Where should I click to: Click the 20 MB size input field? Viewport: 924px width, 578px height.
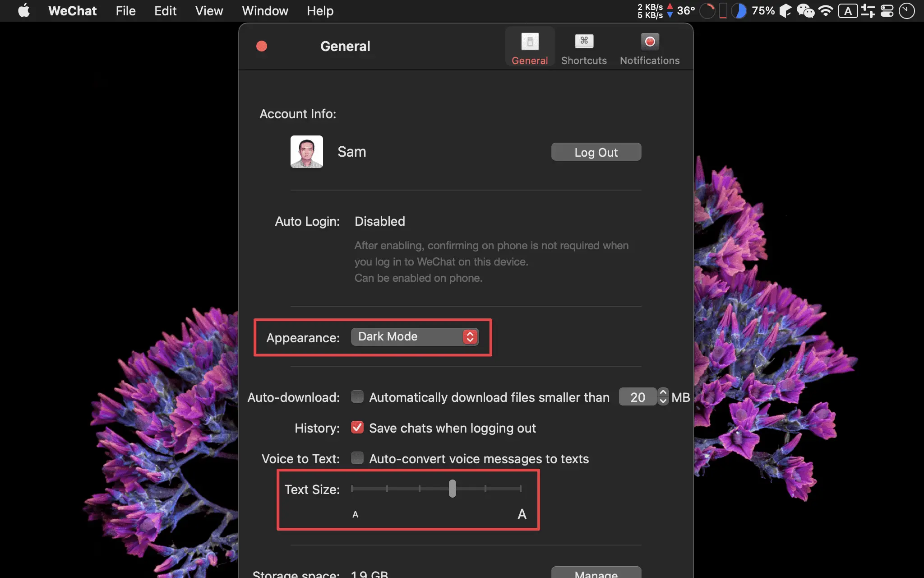638,397
